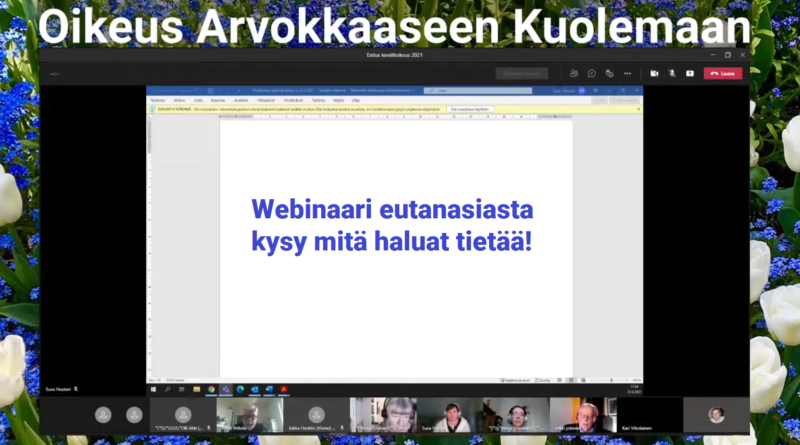The image size is (800, 445).
Task: Open the Tiedosto tab in Word ribbon
Action: click(x=157, y=100)
